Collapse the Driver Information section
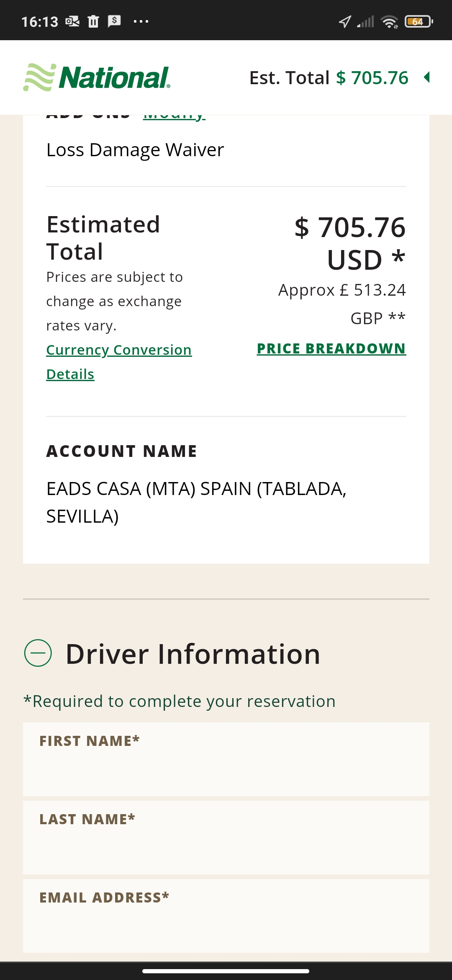This screenshot has width=452, height=980. [38, 653]
